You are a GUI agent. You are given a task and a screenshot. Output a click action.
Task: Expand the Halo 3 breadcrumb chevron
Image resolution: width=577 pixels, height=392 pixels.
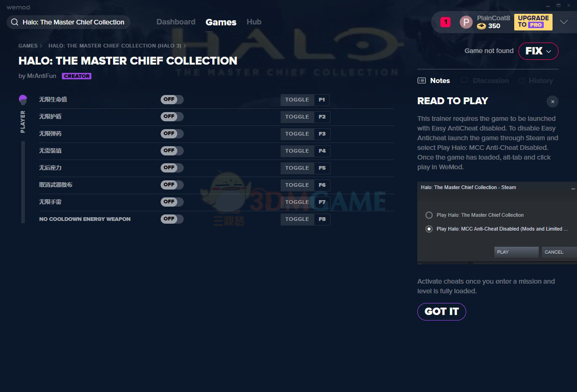tap(185, 46)
